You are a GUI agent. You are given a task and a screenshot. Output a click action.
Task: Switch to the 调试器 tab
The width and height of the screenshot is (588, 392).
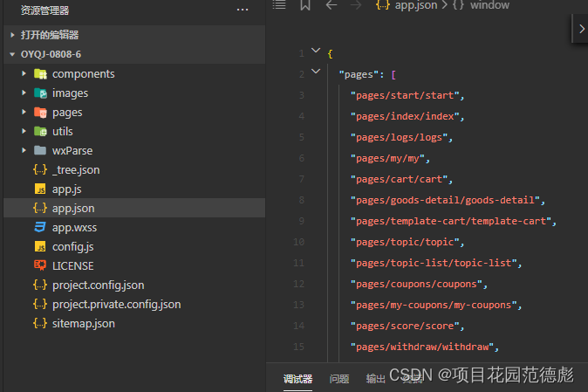(x=297, y=379)
